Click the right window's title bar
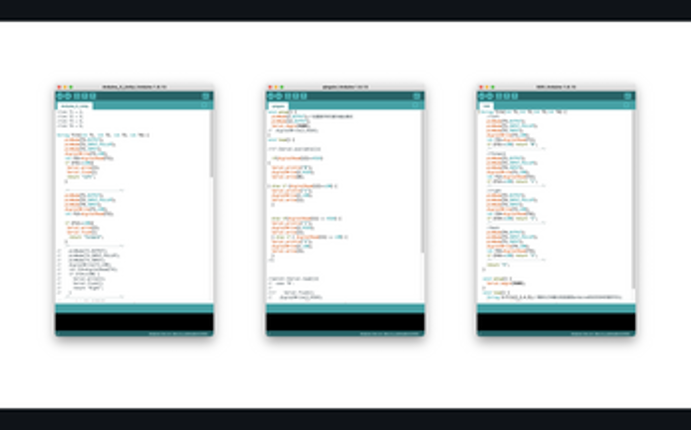Viewport: 691px width, 430px height. point(556,87)
